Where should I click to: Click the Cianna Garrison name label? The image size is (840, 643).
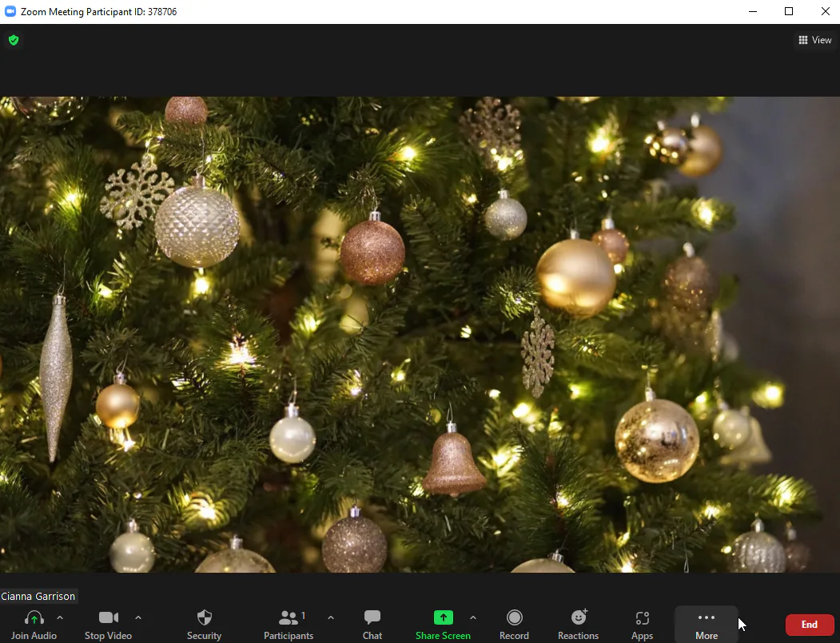[38, 596]
